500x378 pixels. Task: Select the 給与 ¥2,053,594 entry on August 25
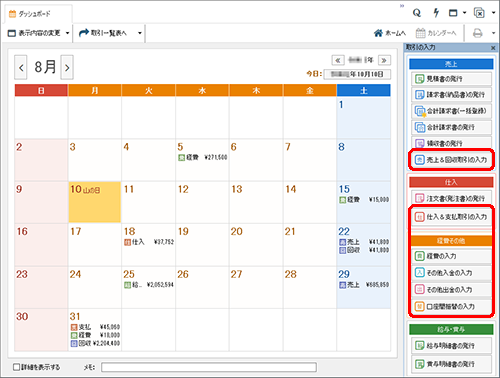(149, 285)
